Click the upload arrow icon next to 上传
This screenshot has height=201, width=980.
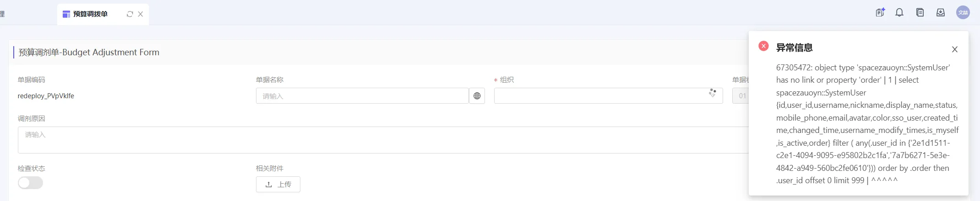[x=269, y=185]
